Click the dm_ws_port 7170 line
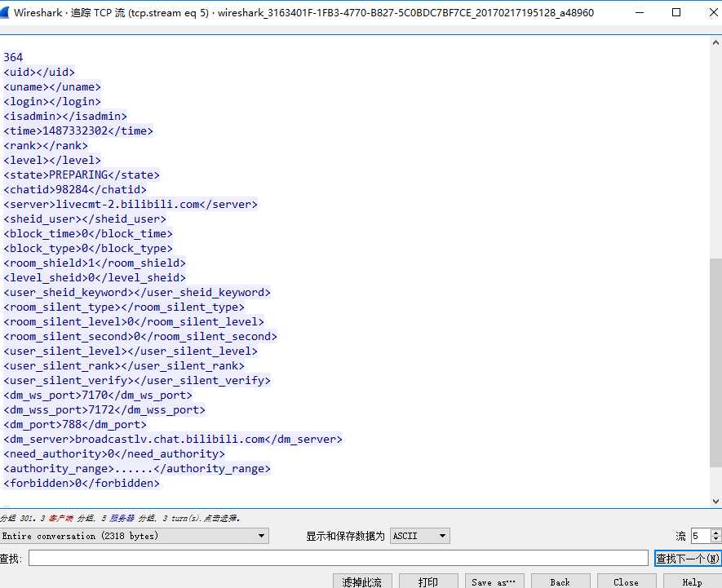The width and height of the screenshot is (722, 588). click(x=98, y=395)
